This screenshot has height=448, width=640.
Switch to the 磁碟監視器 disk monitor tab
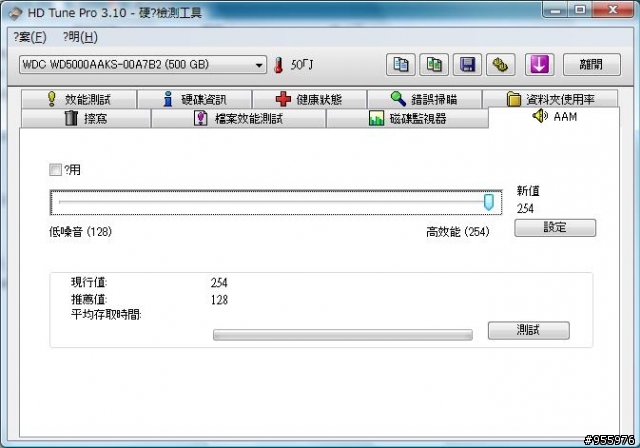(407, 118)
